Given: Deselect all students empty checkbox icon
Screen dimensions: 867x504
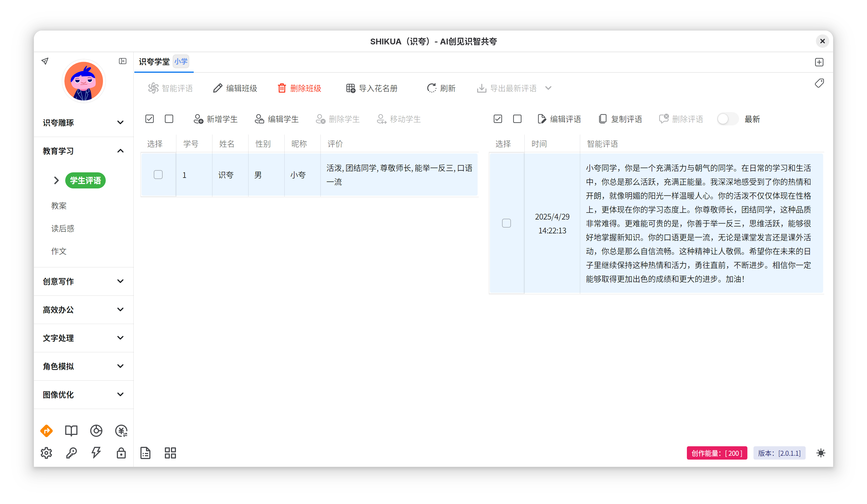Looking at the screenshot, I should [169, 119].
